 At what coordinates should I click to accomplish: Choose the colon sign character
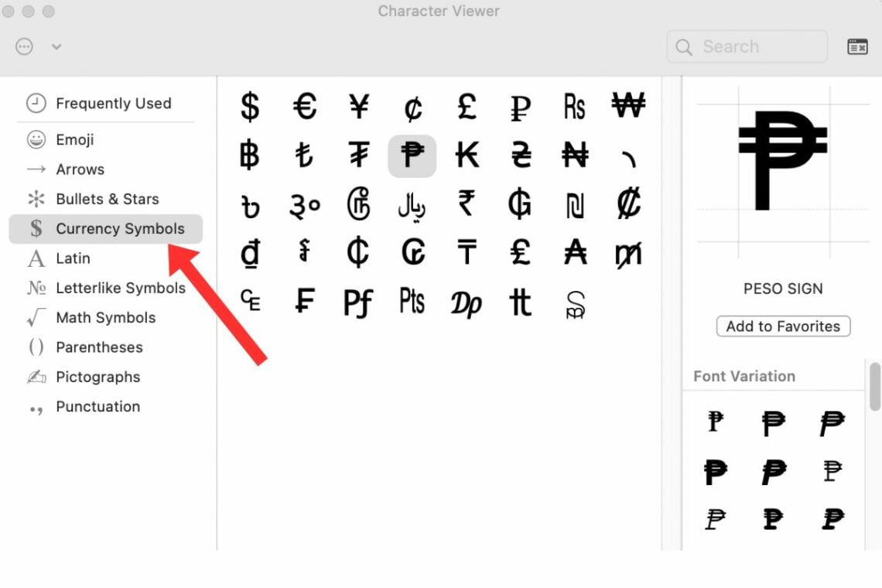point(629,203)
